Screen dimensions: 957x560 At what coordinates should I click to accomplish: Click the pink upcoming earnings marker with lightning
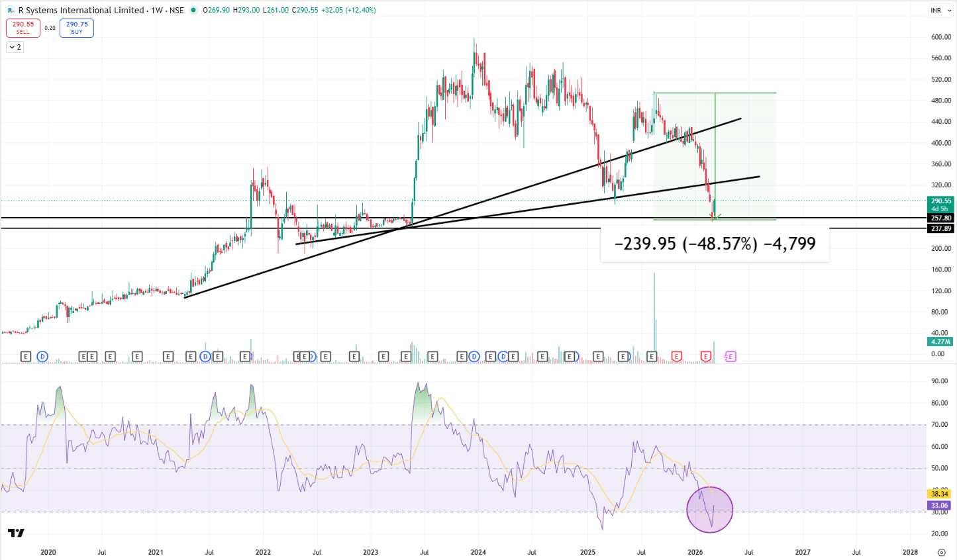point(730,357)
